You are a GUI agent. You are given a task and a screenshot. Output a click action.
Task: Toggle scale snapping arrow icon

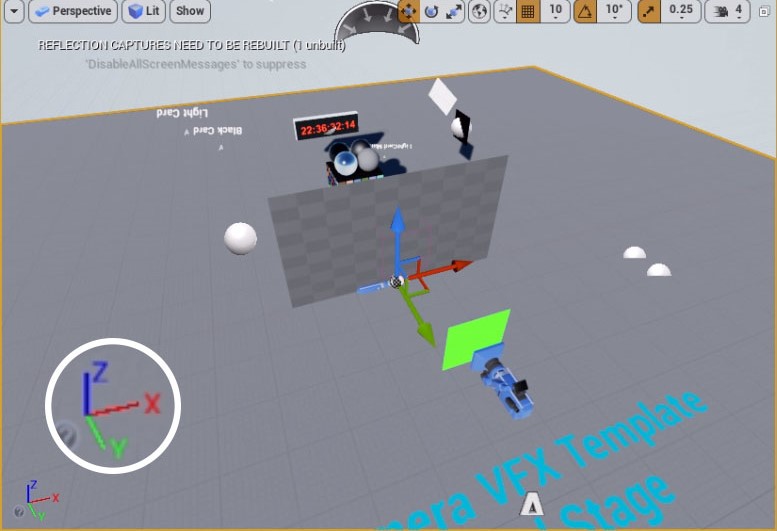click(x=649, y=11)
